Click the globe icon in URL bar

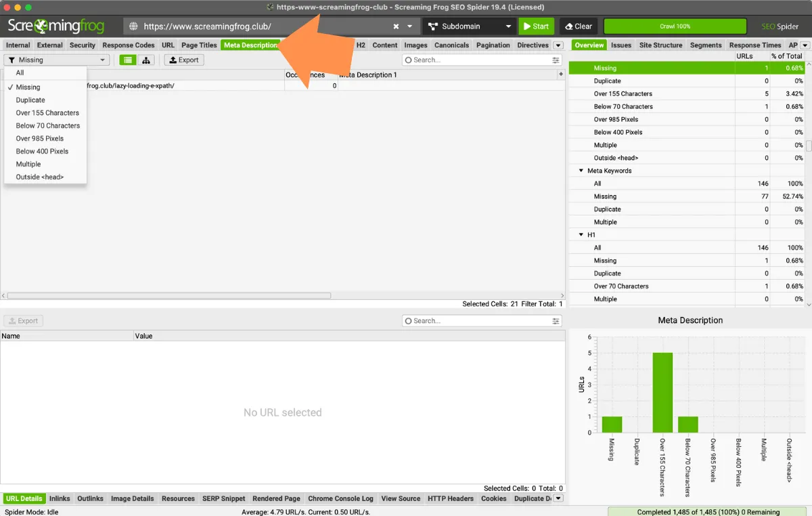pyautogui.click(x=133, y=26)
